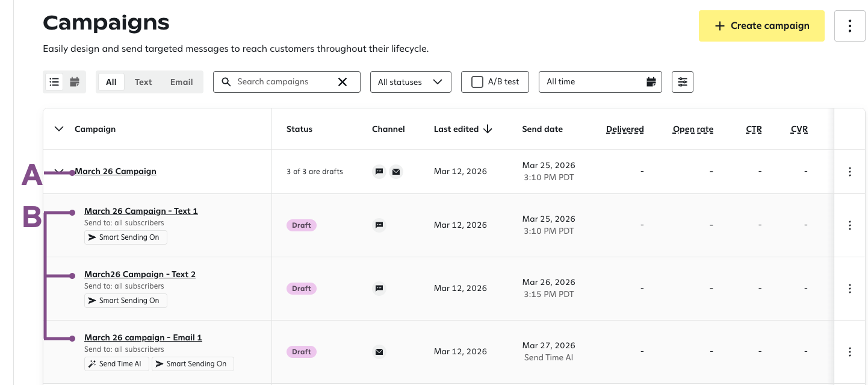Select the All channel tab

[x=111, y=82]
